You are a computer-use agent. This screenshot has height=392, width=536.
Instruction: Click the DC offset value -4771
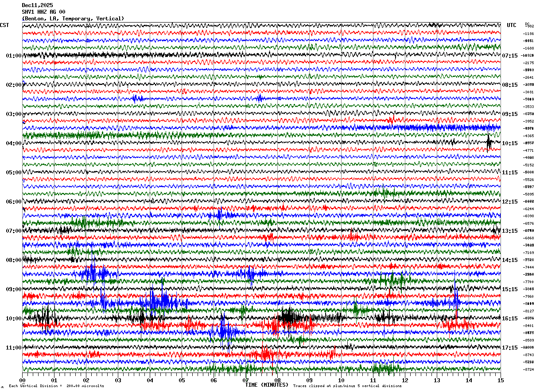click(x=529, y=150)
